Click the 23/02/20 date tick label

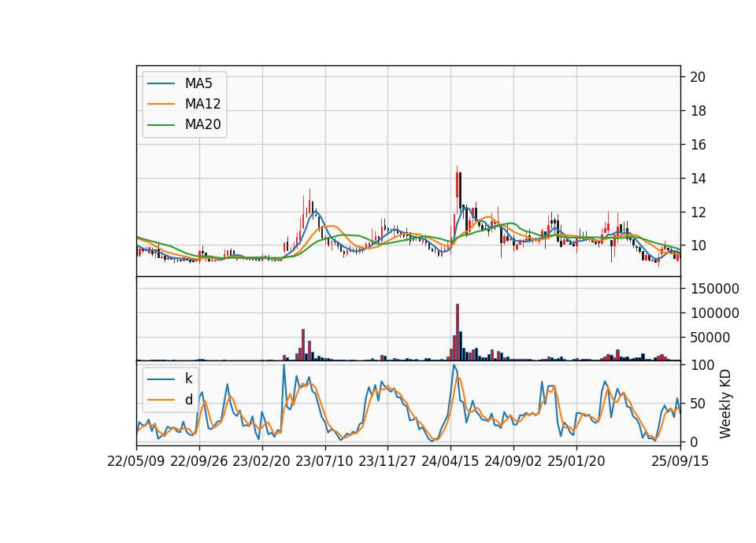click(x=261, y=461)
